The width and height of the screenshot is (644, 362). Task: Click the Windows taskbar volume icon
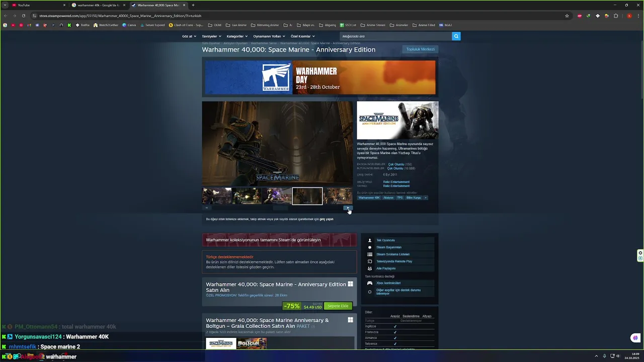[x=618, y=356]
